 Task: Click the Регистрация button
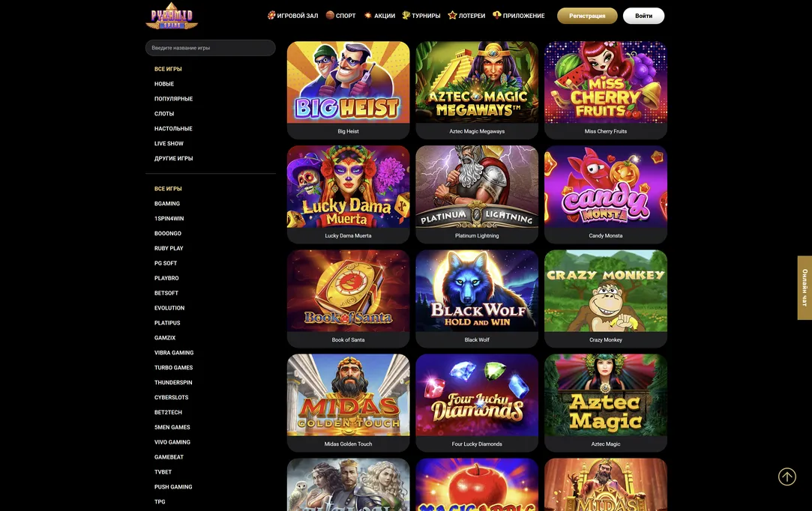point(587,16)
